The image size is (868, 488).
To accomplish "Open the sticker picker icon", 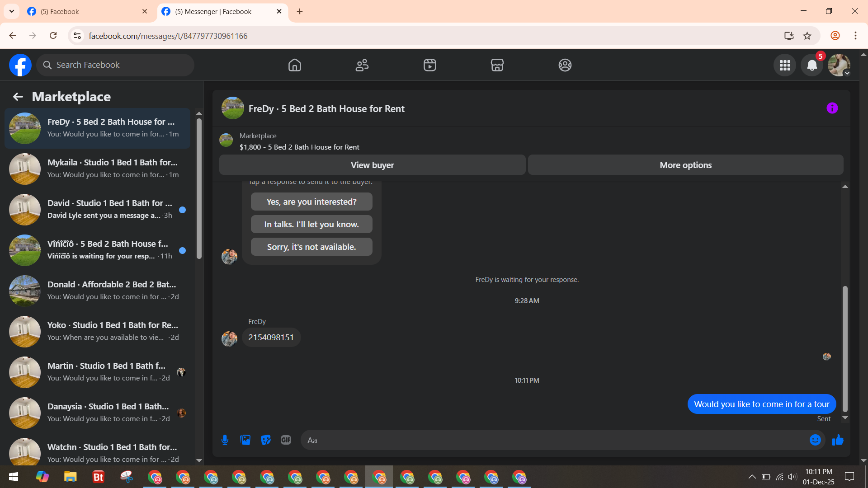I will 266,440.
